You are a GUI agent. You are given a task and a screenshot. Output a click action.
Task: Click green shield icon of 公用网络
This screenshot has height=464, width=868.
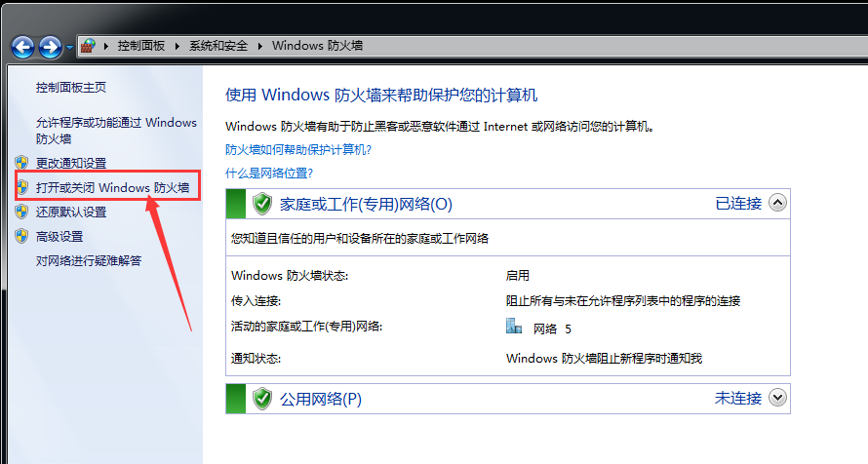click(x=261, y=398)
